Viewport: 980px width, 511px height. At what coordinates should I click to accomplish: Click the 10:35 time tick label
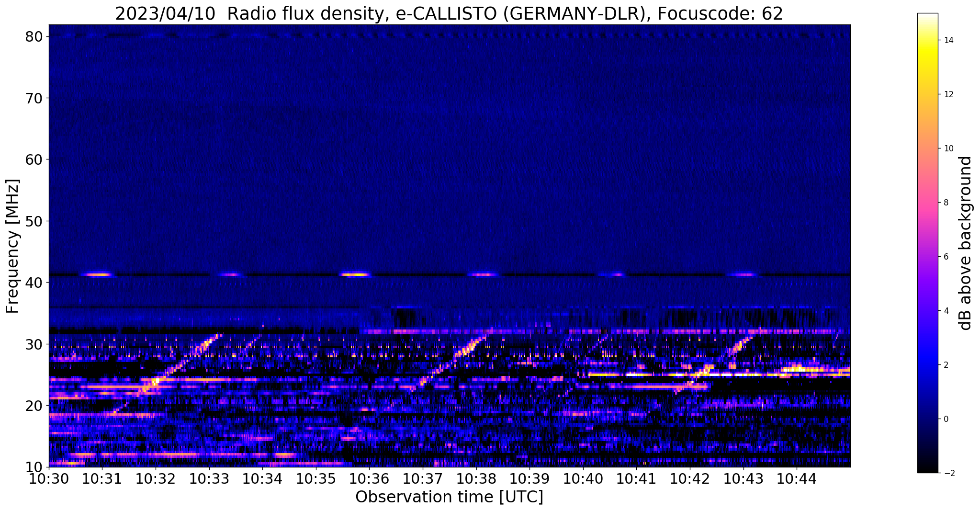(x=316, y=478)
